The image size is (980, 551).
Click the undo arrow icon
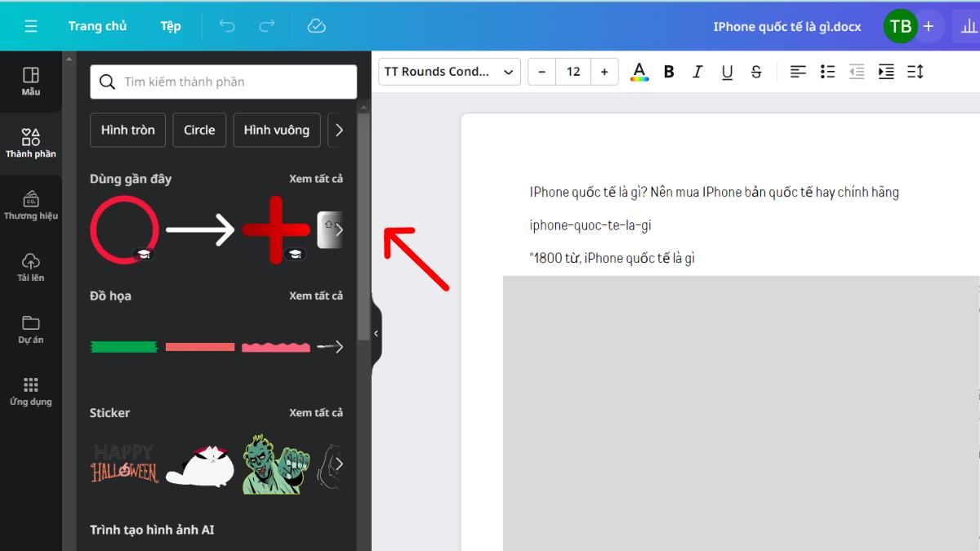coord(227,25)
